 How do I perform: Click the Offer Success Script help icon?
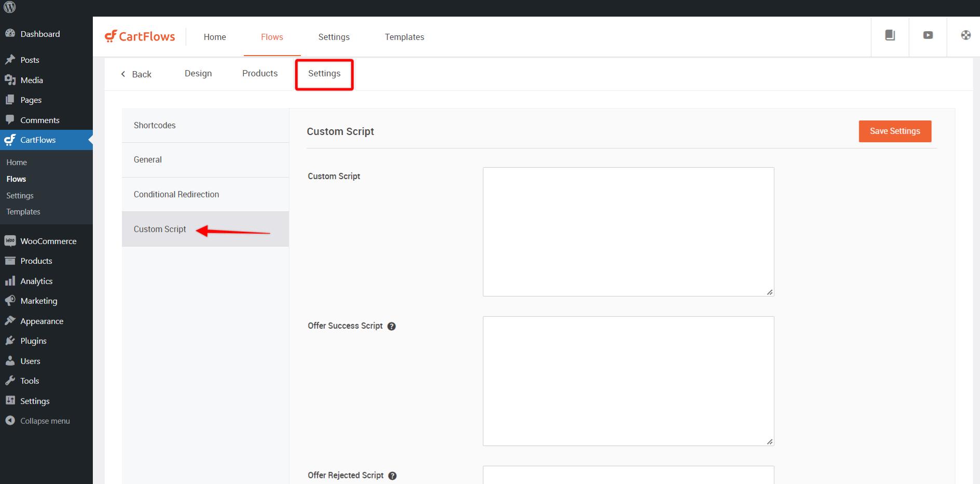pyautogui.click(x=392, y=326)
